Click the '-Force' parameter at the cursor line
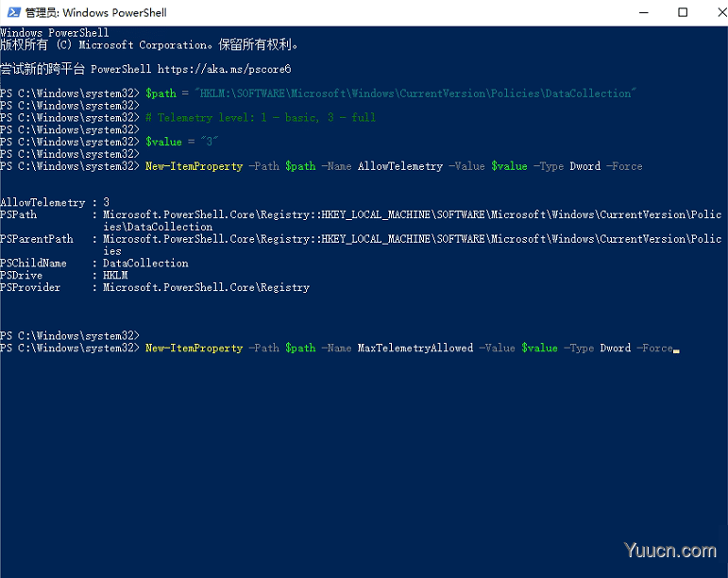 point(654,348)
